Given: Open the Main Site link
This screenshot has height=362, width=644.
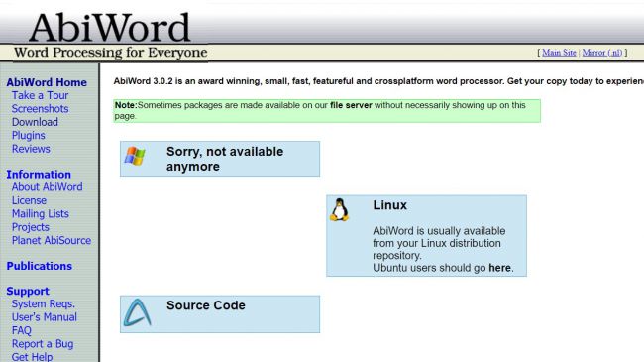Looking at the screenshot, I should click(559, 53).
